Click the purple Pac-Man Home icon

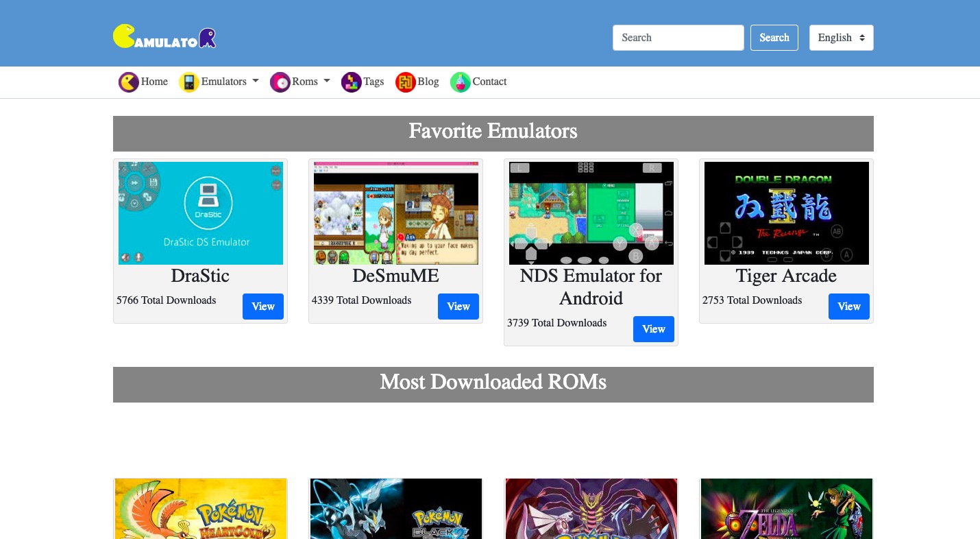128,82
